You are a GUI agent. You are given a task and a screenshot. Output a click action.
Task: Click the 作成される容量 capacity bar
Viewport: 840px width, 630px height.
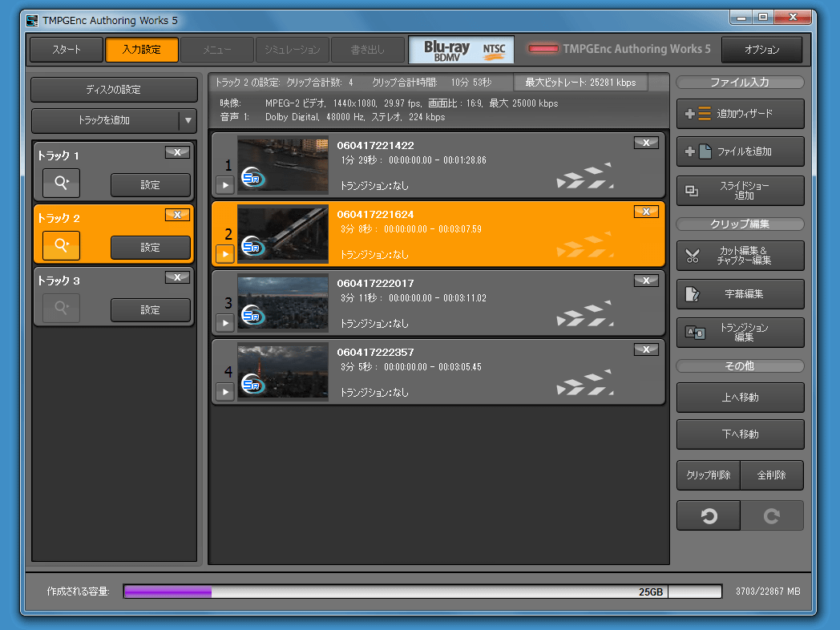point(422,592)
